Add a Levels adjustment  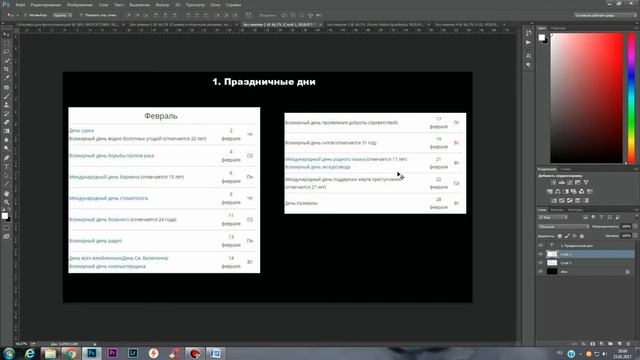click(562, 182)
